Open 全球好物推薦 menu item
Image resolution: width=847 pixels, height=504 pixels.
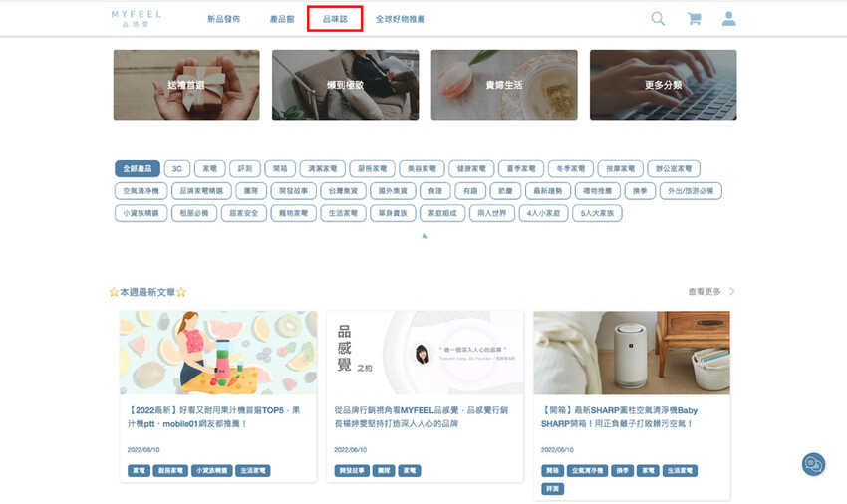[x=401, y=19]
